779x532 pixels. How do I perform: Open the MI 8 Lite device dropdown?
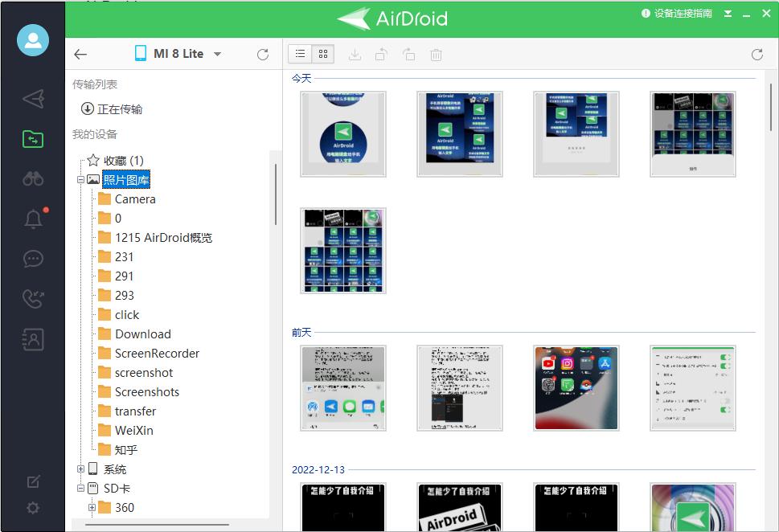point(178,54)
